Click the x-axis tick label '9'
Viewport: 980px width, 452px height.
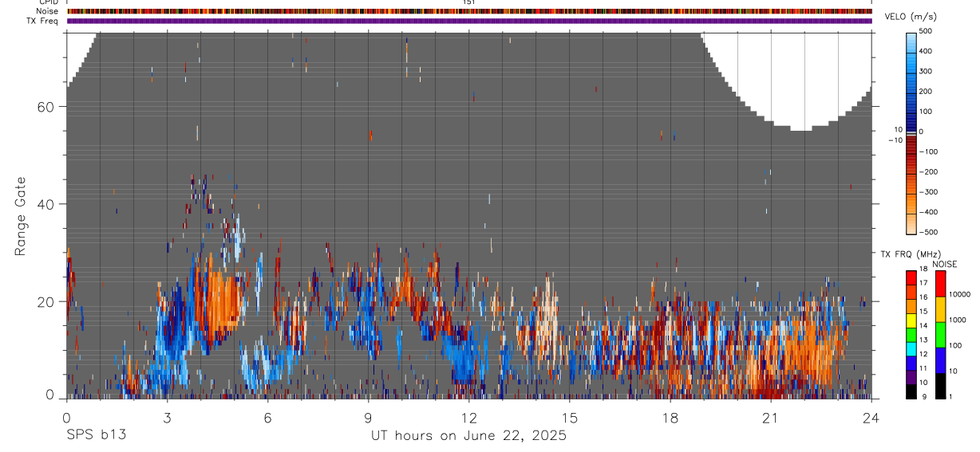[368, 418]
